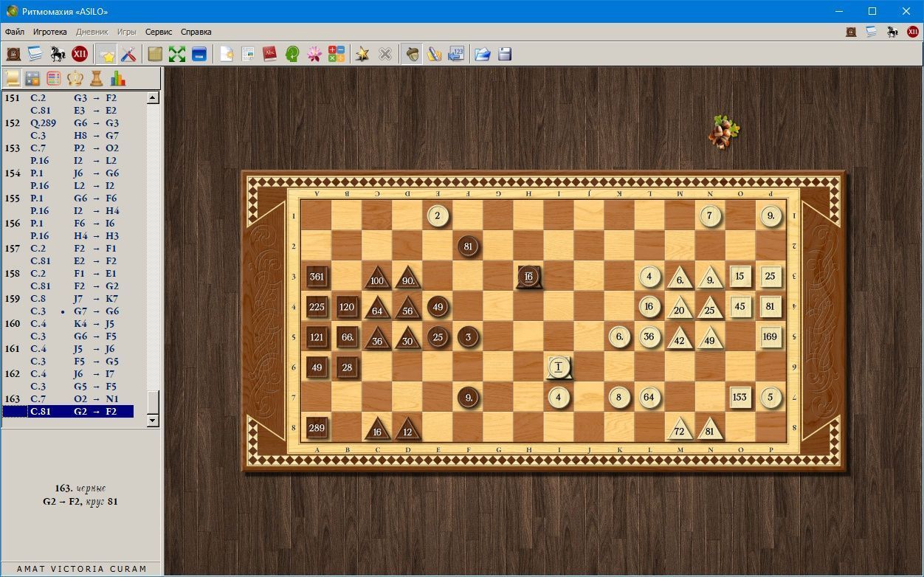The height and width of the screenshot is (577, 924).
Task: Click the stacked notebook pages toolbar icon
Action: click(x=35, y=54)
